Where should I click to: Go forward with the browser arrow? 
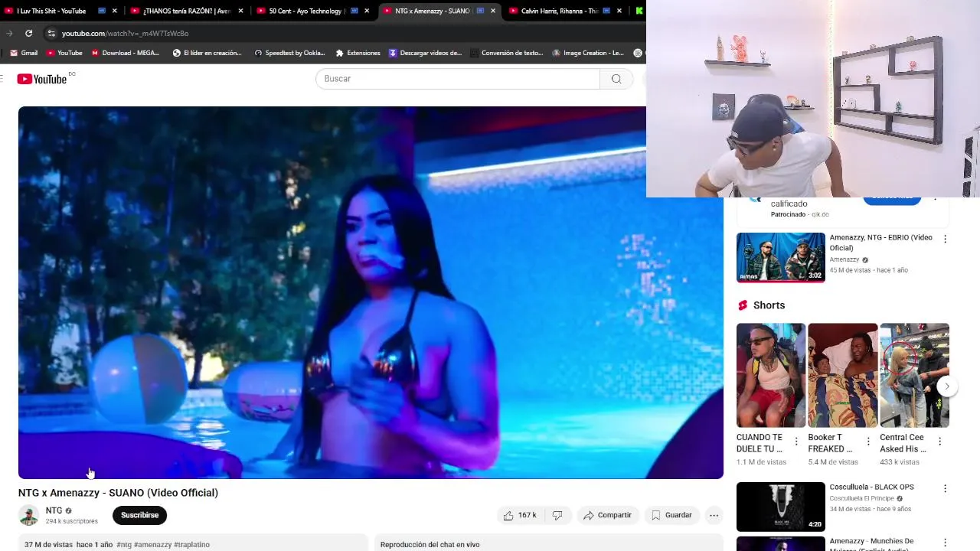coord(8,33)
